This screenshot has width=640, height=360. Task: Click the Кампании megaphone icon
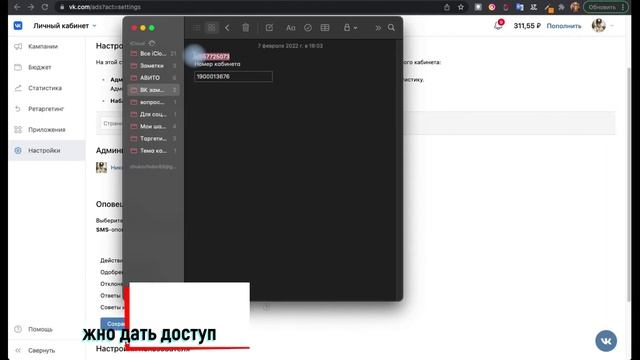pyautogui.click(x=18, y=47)
